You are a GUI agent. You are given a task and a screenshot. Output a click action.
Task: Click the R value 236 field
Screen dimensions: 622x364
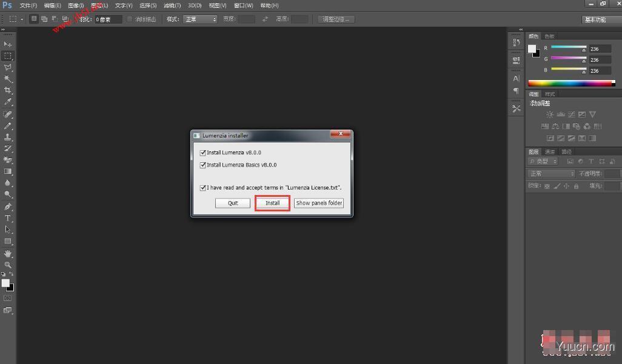coord(600,49)
